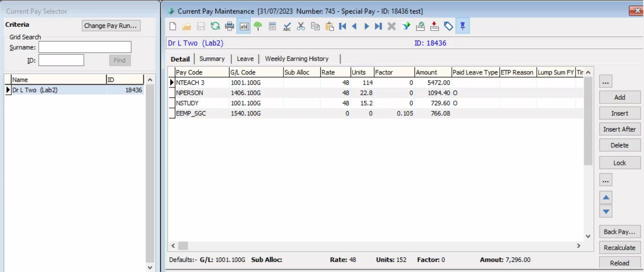The height and width of the screenshot is (272, 644).
Task: Click the blue tag icon
Action: 449,26
